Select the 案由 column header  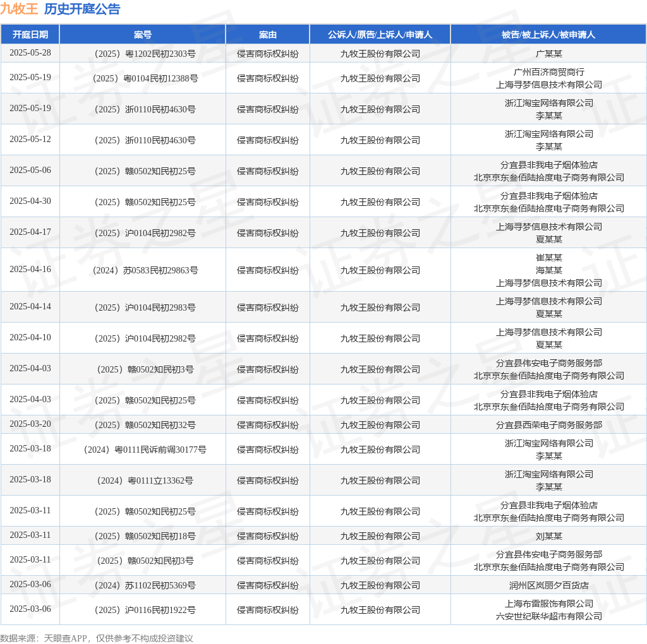tap(268, 35)
